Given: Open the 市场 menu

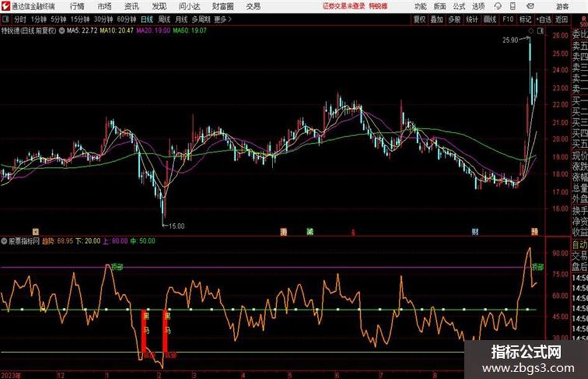Looking at the screenshot, I should click(105, 6).
